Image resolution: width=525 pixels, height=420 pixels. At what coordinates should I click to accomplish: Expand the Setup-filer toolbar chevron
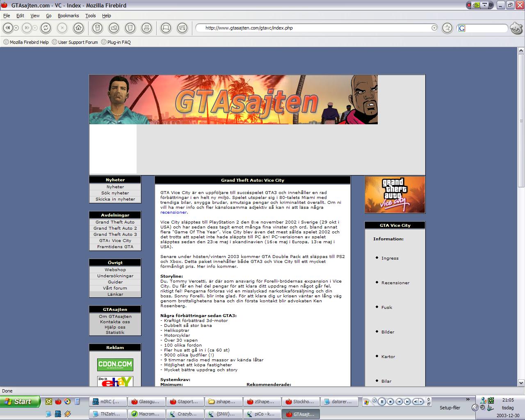(x=468, y=399)
